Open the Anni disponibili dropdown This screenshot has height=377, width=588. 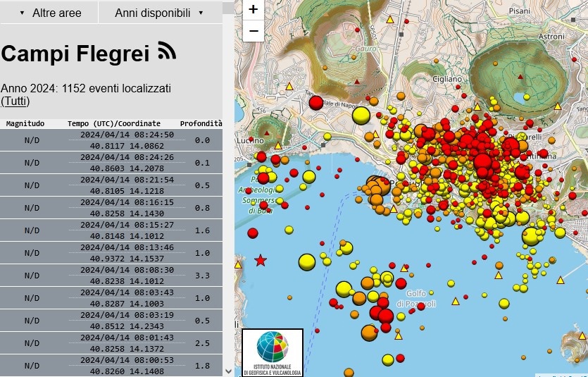point(160,13)
